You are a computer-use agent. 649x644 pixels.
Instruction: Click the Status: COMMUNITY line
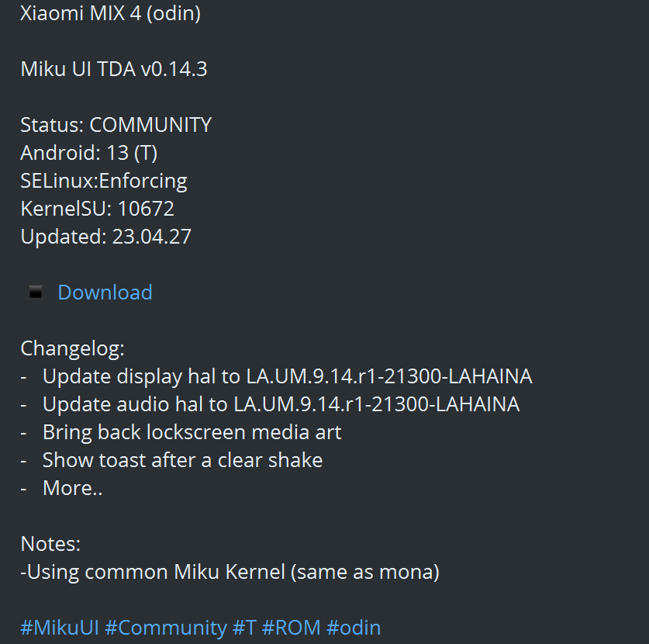tap(116, 125)
